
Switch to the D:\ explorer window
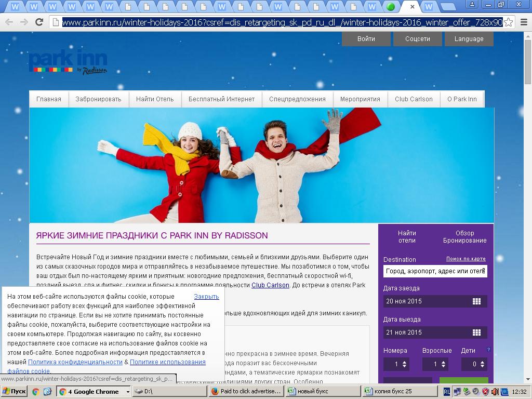[169, 391]
